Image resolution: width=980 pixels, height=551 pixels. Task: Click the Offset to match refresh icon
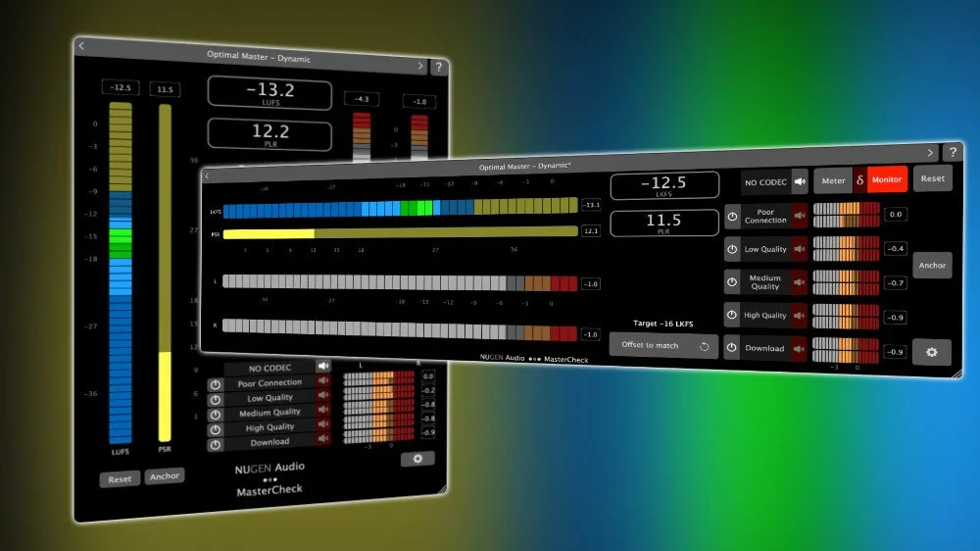point(704,346)
